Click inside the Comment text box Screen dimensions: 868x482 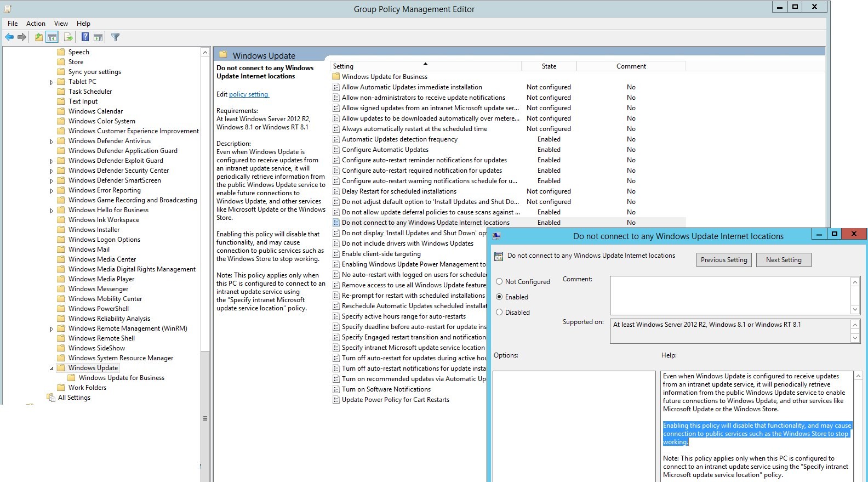click(x=730, y=295)
